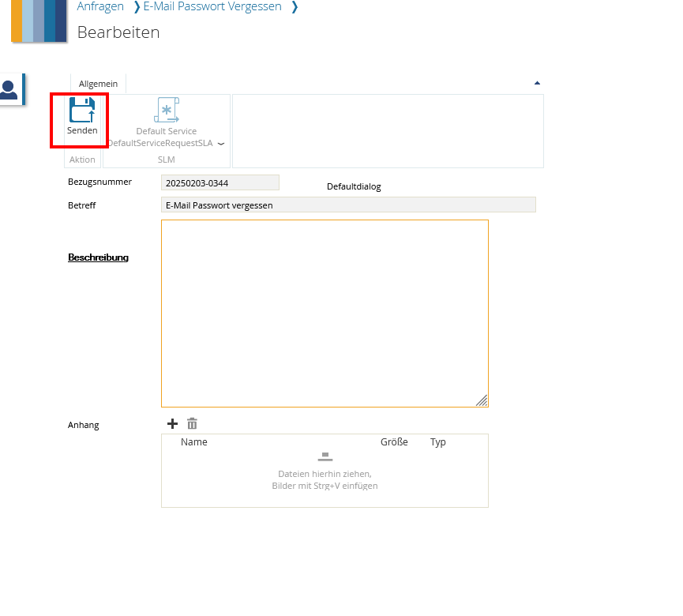Click the colored stripes application logo
The width and height of the screenshot is (683, 616).
(x=39, y=20)
